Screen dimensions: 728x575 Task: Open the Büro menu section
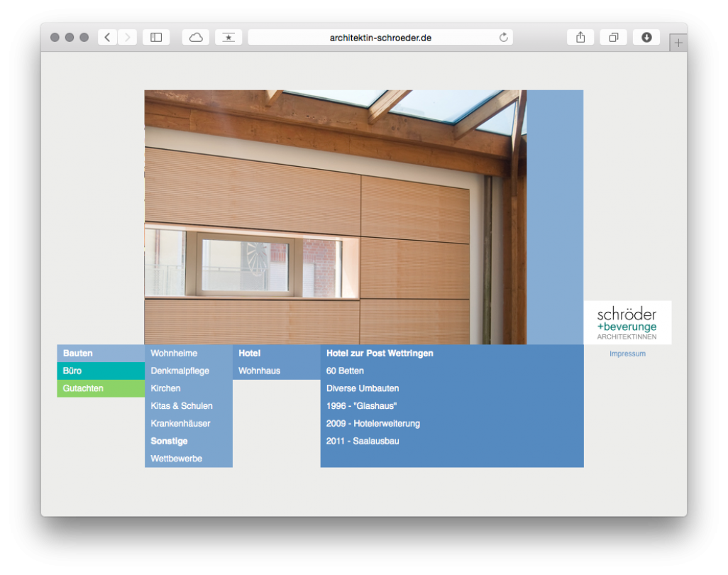click(x=101, y=371)
